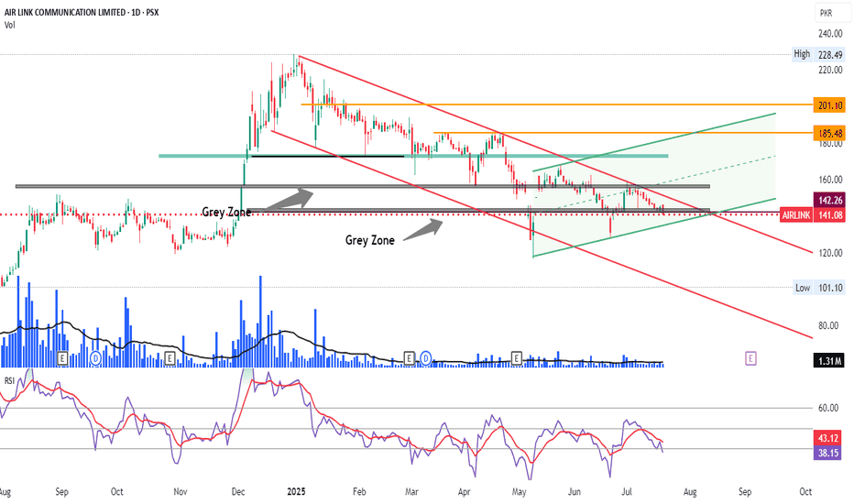
Task: Click the red 43.12 RSI value label
Action: tap(827, 438)
